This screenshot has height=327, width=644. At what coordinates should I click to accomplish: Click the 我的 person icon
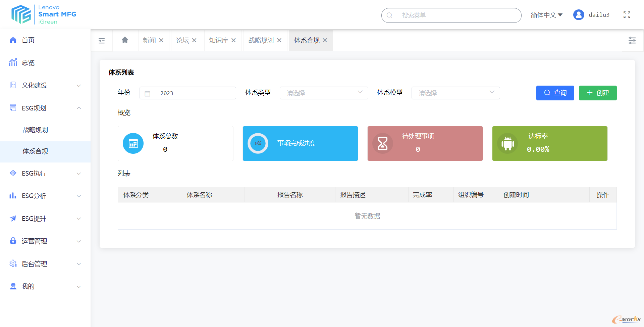(13, 286)
